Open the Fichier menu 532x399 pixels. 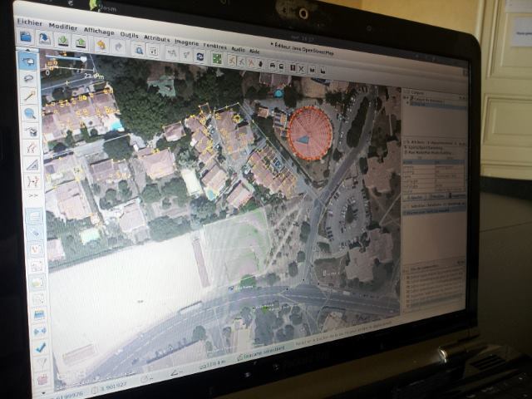pyautogui.click(x=30, y=22)
